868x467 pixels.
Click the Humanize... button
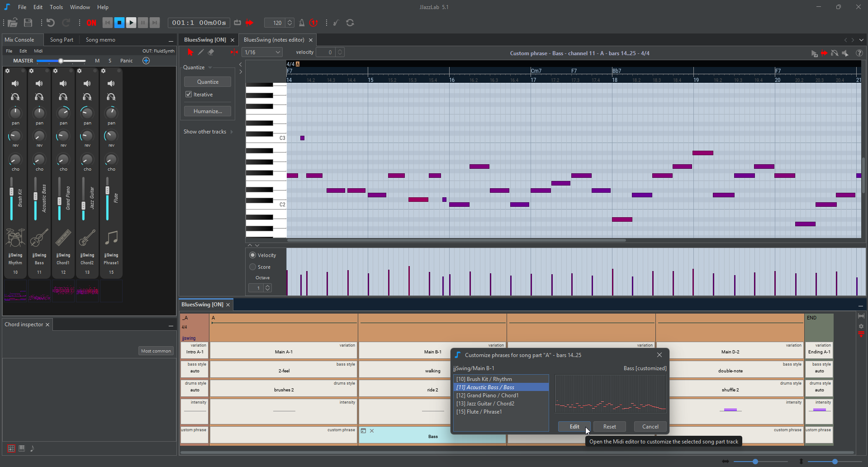click(x=208, y=111)
